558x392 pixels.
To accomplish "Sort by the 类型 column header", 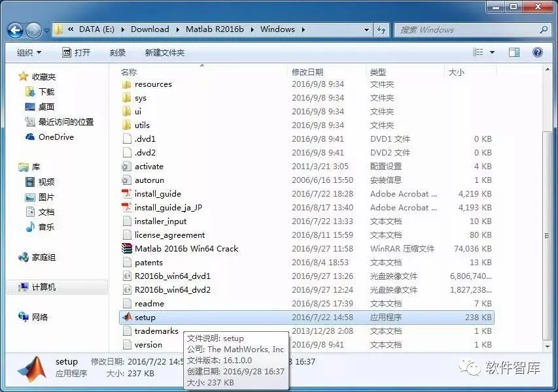I will [x=377, y=72].
